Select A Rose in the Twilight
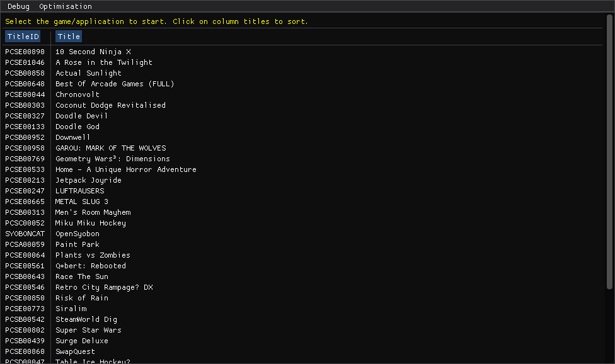Viewport: 615px width, 364px height. 104,62
